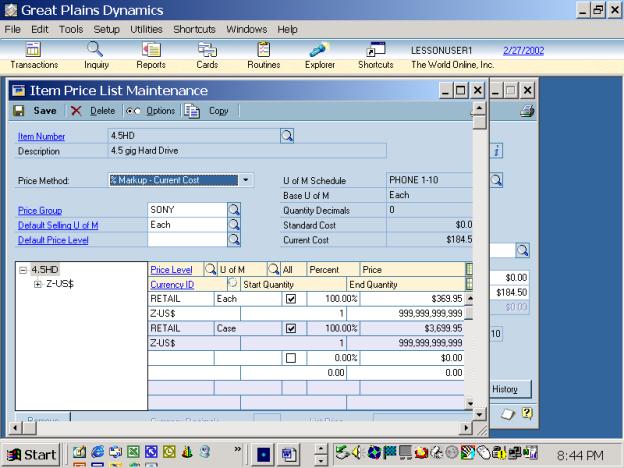Expand the Z-US$ tree node
Screen dimensions: 624x468
[38, 284]
